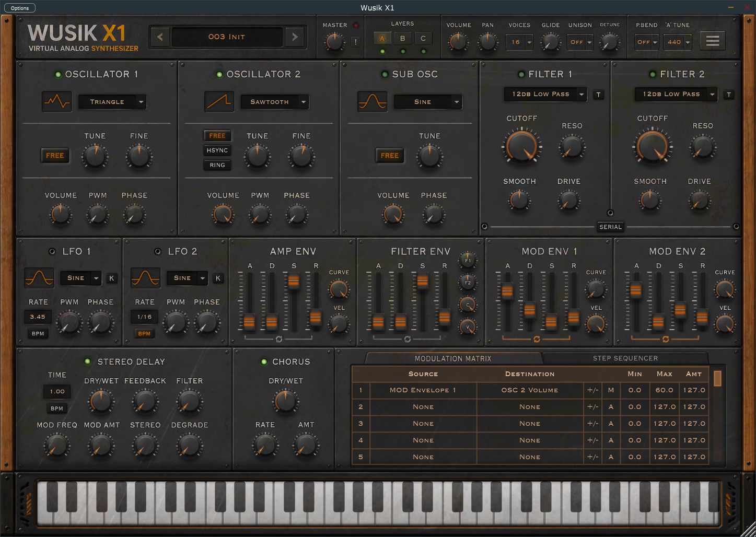Toggle Stereo Delay power LED
756x537 pixels.
(88, 361)
